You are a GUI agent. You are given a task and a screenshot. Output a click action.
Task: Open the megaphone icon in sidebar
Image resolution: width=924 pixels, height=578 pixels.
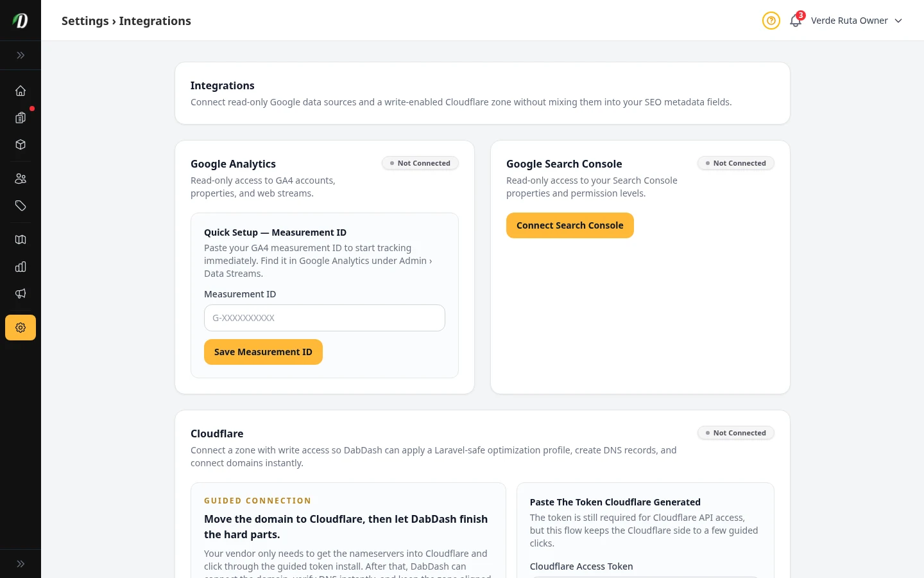21,293
